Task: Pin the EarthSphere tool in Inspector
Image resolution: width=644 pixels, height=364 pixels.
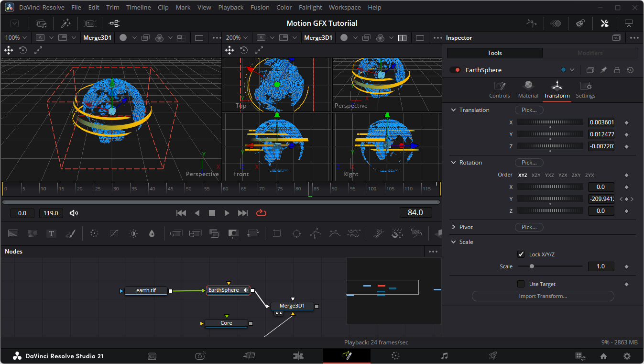Action: (x=603, y=70)
